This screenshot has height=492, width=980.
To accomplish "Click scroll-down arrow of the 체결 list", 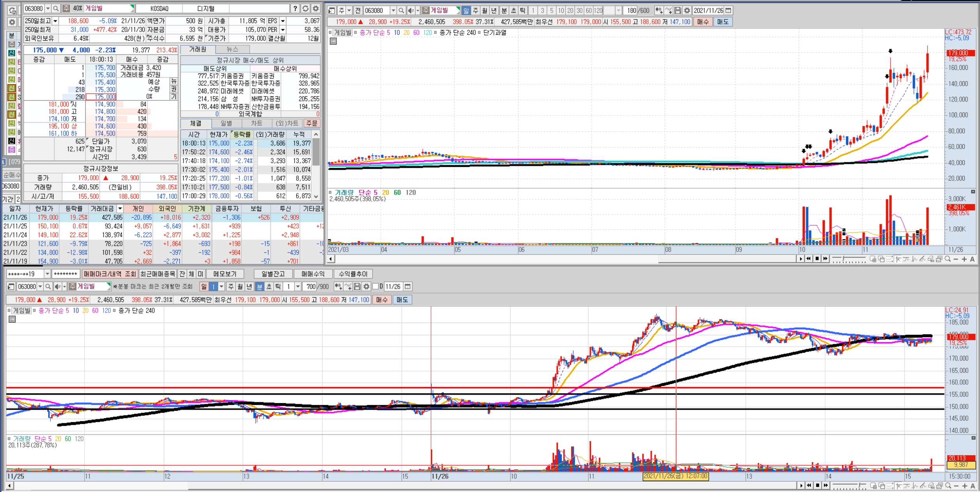I will pos(316,196).
